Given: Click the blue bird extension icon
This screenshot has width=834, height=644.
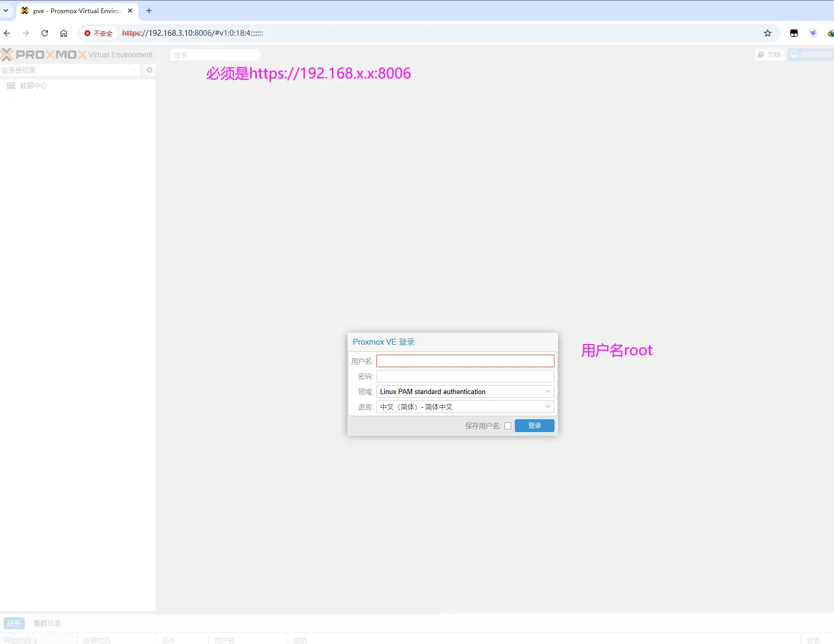Looking at the screenshot, I should (813, 33).
